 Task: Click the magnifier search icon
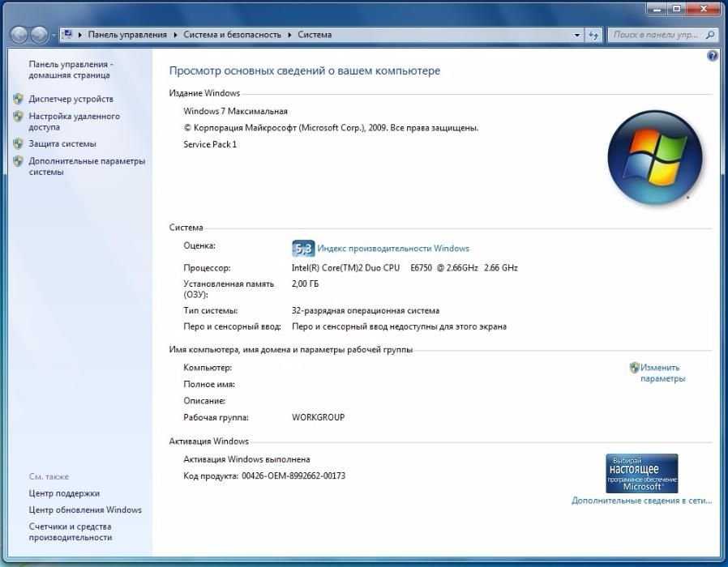pos(710,35)
